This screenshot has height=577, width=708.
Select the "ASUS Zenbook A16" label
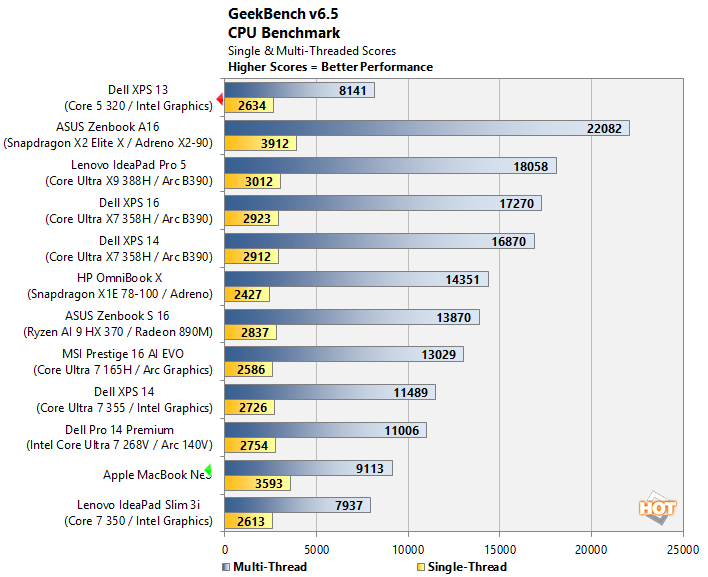pyautogui.click(x=107, y=127)
